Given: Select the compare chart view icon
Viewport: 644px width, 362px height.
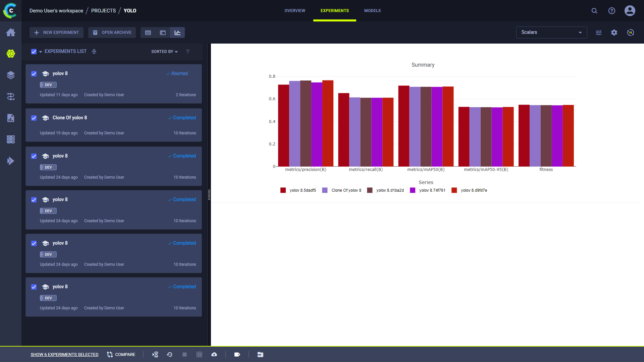Looking at the screenshot, I should 177,33.
